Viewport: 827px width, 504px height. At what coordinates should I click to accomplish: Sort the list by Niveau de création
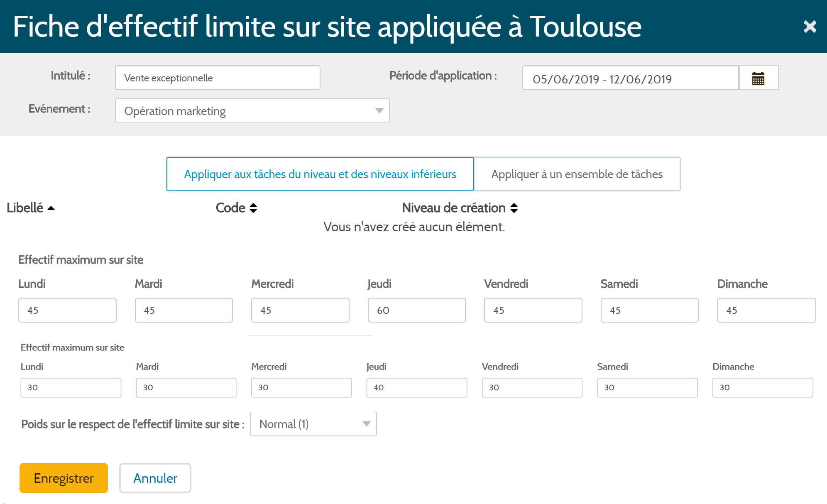tap(460, 208)
